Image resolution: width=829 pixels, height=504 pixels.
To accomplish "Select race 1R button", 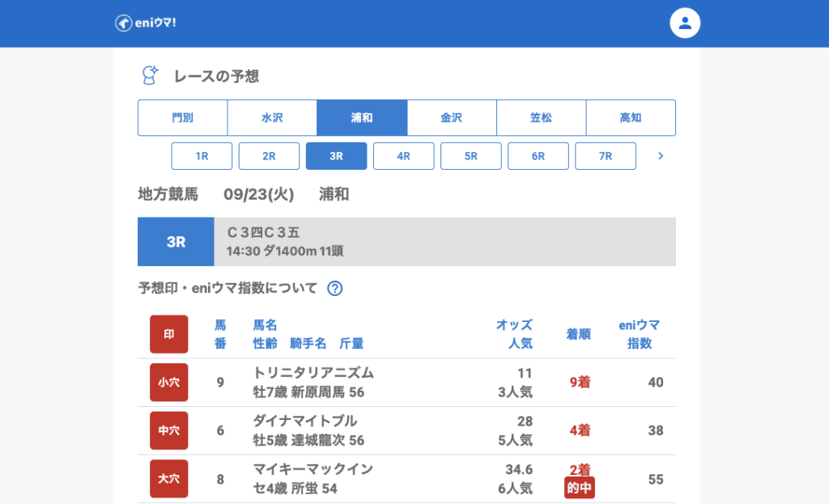I will [202, 156].
